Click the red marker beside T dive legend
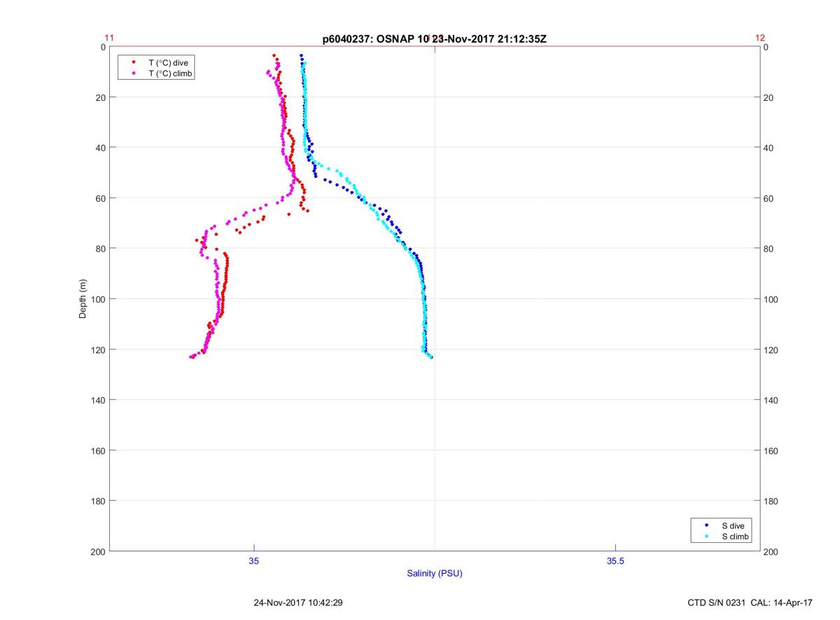 [x=133, y=62]
